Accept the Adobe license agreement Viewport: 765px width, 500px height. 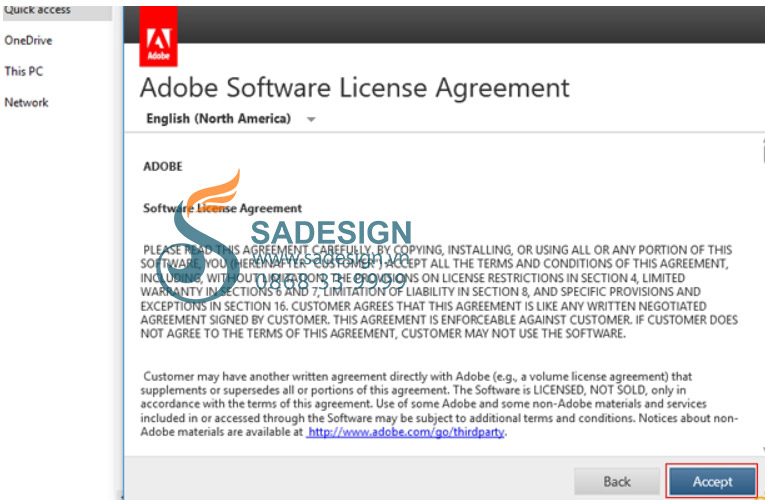pos(712,481)
